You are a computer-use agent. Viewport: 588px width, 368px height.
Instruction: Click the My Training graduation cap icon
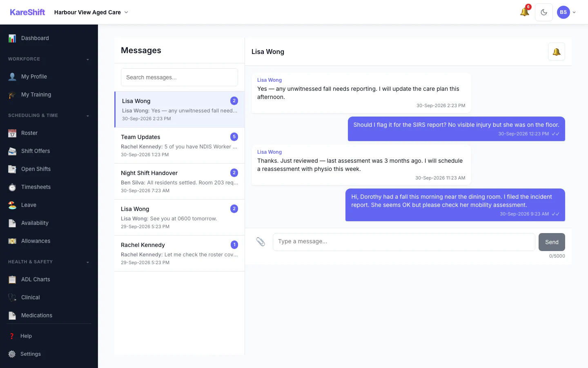click(x=12, y=95)
